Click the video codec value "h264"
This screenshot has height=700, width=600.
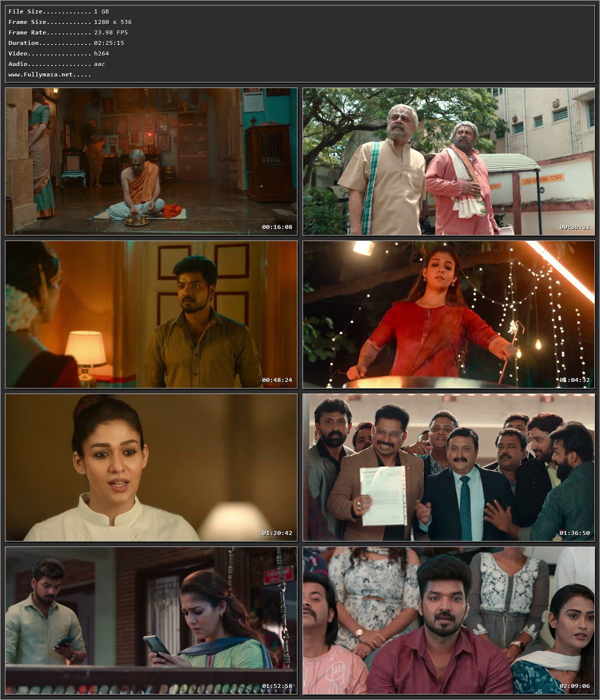(101, 53)
